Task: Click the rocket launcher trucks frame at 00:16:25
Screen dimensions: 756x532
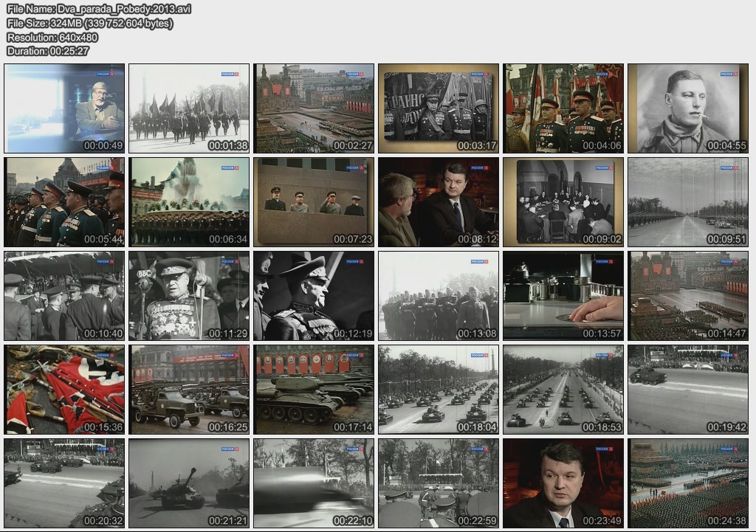Action: click(x=189, y=389)
